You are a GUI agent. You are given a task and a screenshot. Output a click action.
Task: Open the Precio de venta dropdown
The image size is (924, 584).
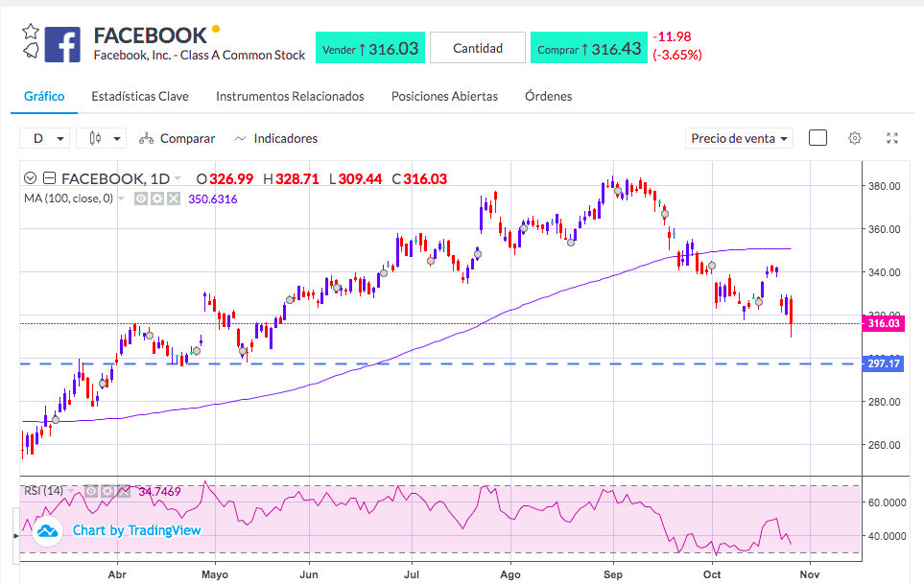(x=739, y=138)
